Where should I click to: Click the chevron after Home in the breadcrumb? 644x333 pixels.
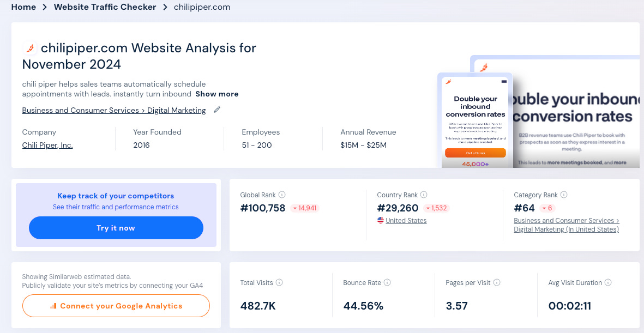(45, 8)
